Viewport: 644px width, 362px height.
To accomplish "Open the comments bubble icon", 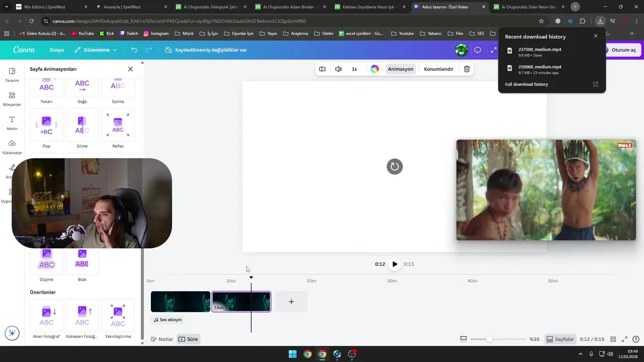I will tap(478, 50).
